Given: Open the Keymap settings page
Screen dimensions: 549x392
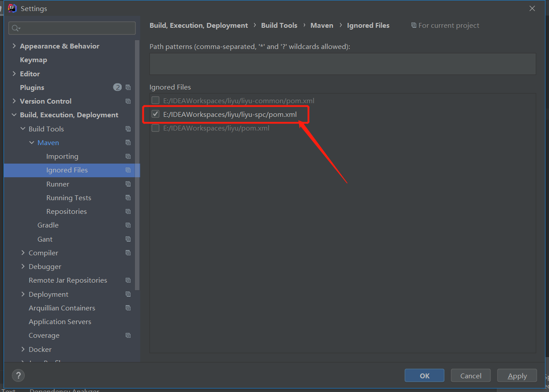Looking at the screenshot, I should click(34, 60).
